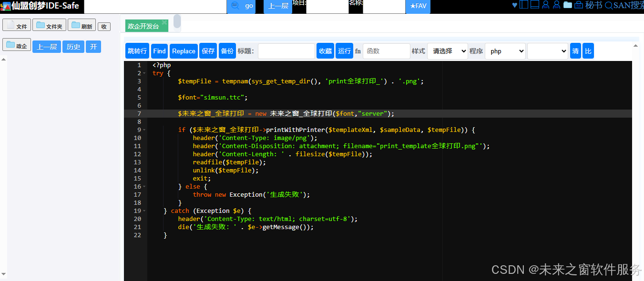Click the 收藏 bookmark button
644x281 pixels.
tap(326, 51)
